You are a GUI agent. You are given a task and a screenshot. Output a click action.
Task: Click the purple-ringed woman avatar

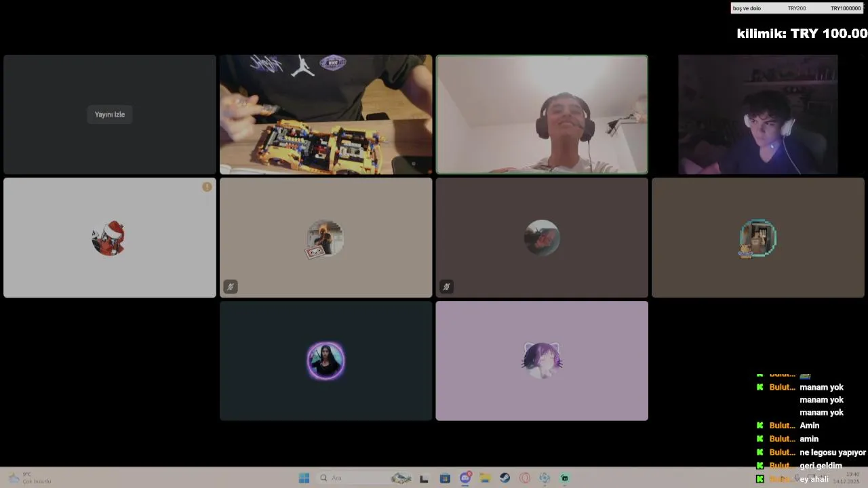pos(325,361)
